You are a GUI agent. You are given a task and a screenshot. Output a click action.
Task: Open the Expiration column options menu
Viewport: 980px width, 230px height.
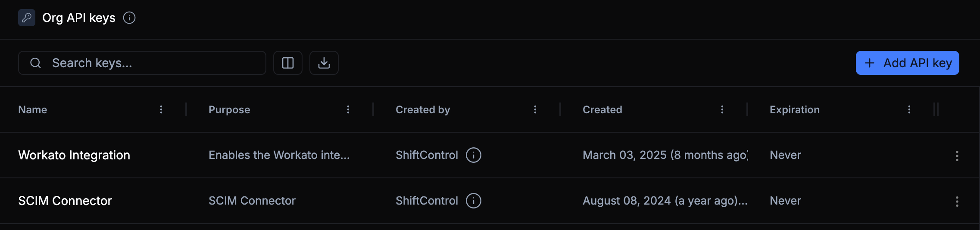pos(909,109)
